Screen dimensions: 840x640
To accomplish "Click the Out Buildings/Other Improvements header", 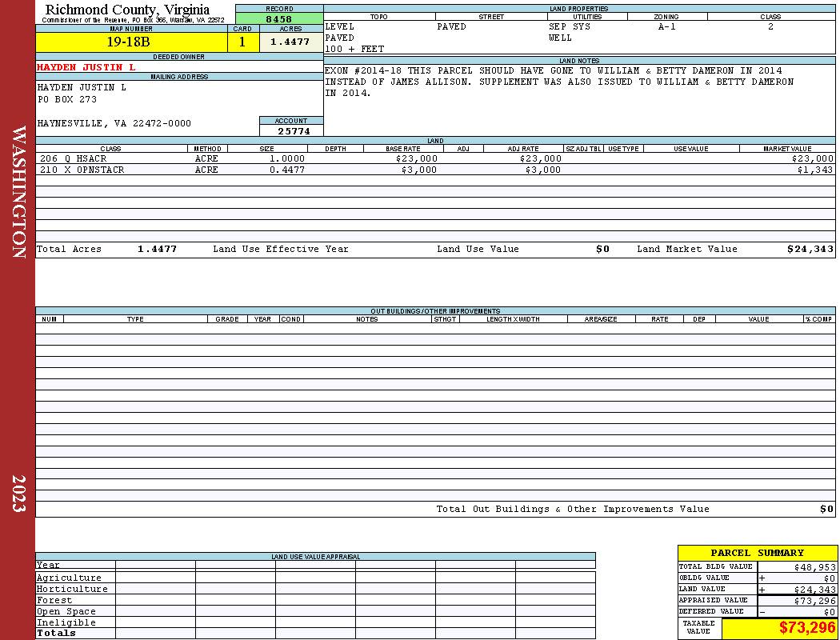I will 435,311.
